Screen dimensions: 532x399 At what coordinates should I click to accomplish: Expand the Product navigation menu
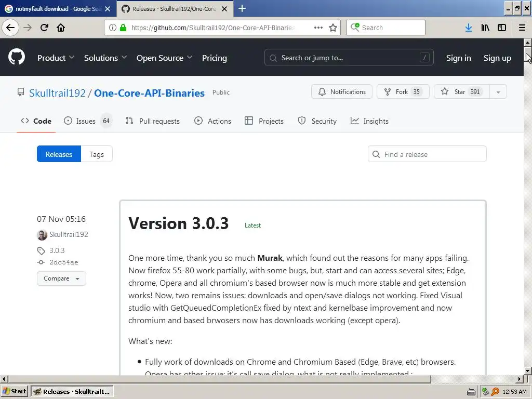coord(56,58)
